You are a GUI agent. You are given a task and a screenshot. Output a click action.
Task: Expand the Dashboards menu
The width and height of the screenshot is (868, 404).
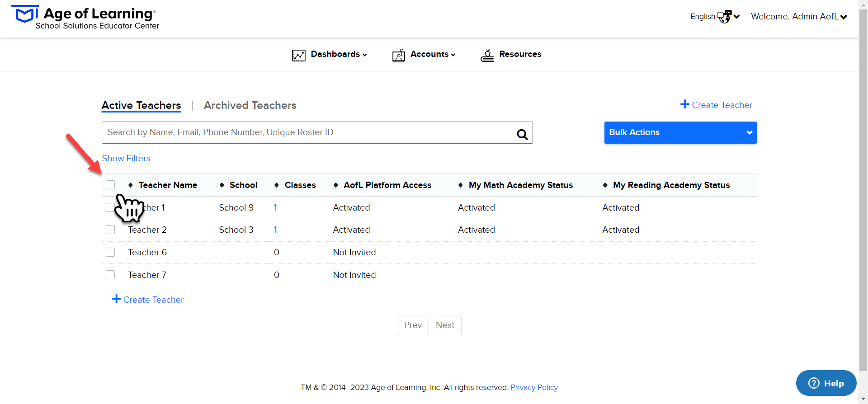[339, 54]
